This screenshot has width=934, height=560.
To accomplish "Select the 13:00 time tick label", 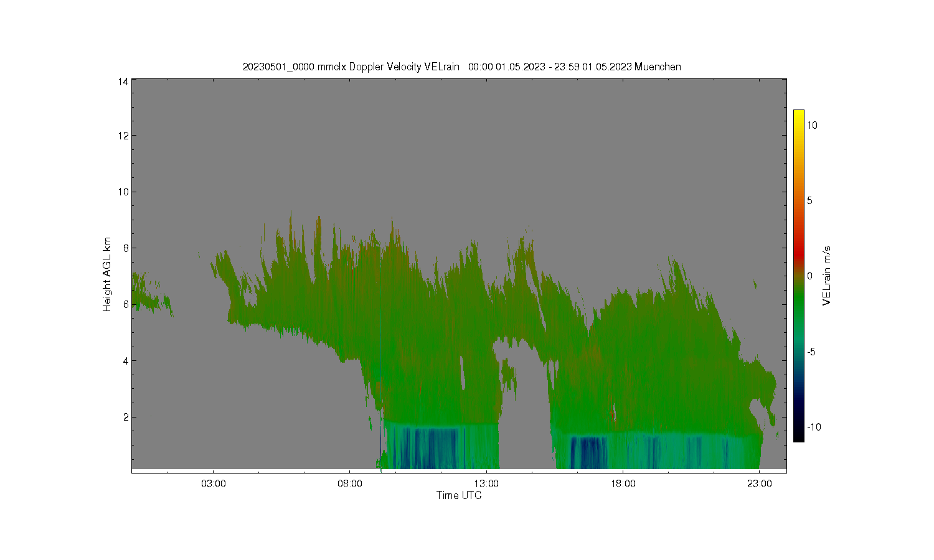I will pyautogui.click(x=486, y=483).
